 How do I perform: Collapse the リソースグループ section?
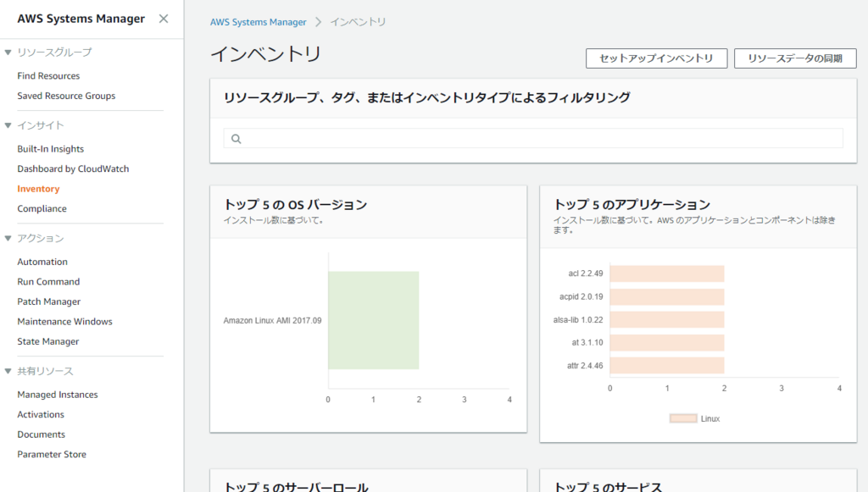(x=8, y=53)
